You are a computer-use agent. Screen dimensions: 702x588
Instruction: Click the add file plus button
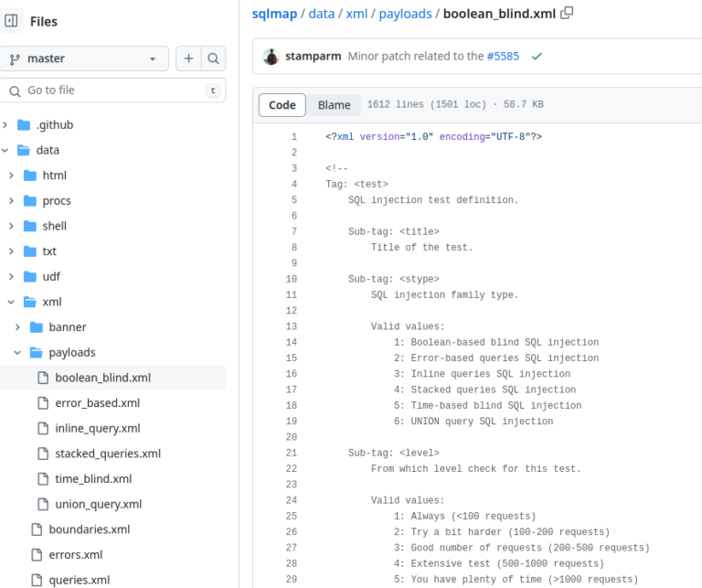(x=188, y=59)
